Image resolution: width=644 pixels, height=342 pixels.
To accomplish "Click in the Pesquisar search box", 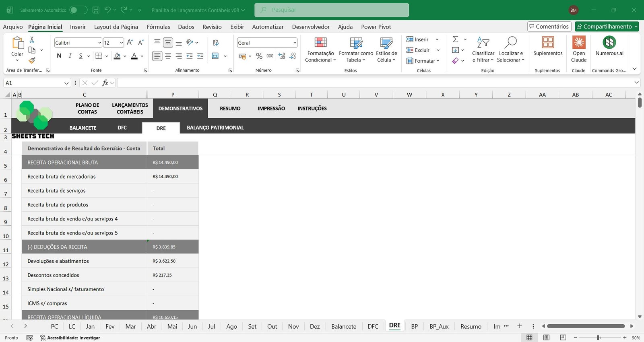I will point(331,10).
